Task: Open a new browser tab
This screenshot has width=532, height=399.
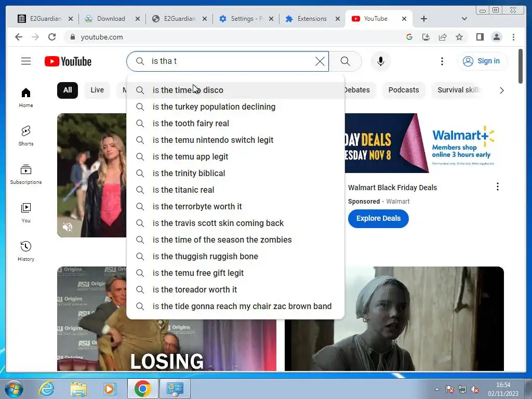Action: click(424, 19)
